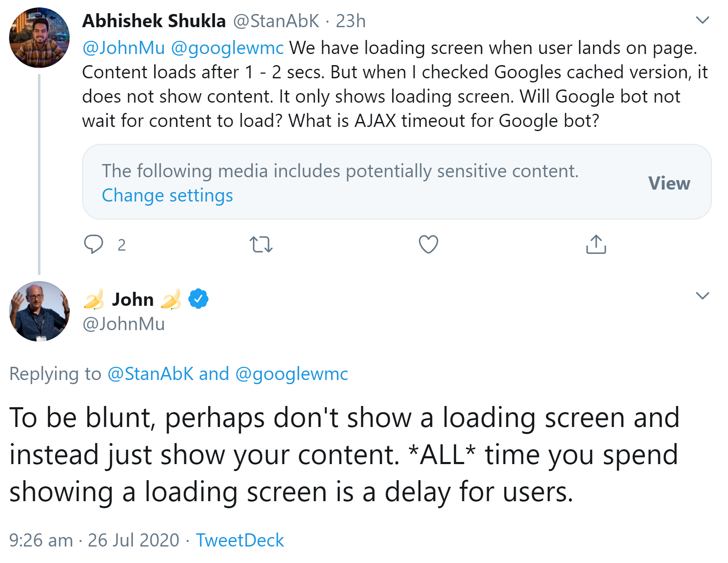Open @googlewmc in Replying to line
The height and width of the screenshot is (563, 728).
coord(292,374)
